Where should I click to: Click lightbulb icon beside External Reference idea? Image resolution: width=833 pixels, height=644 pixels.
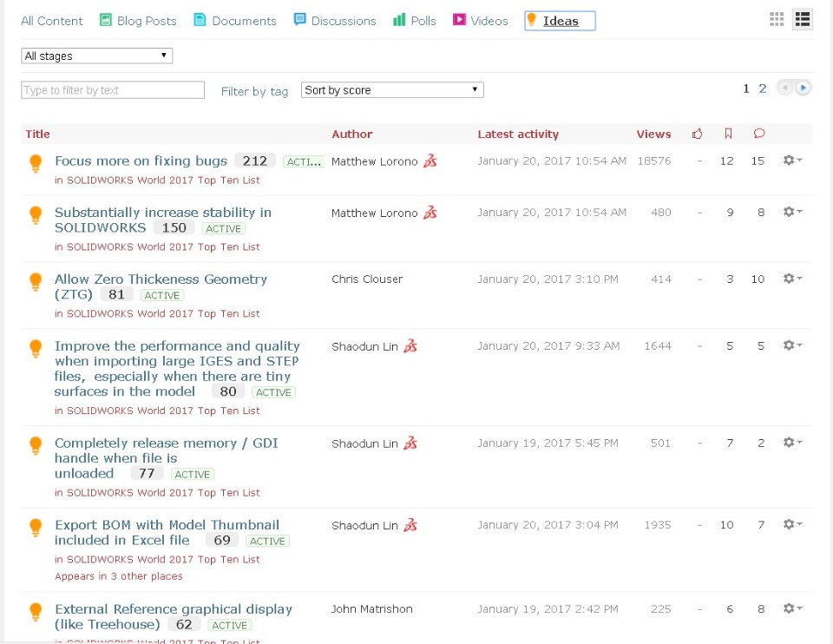tap(36, 612)
